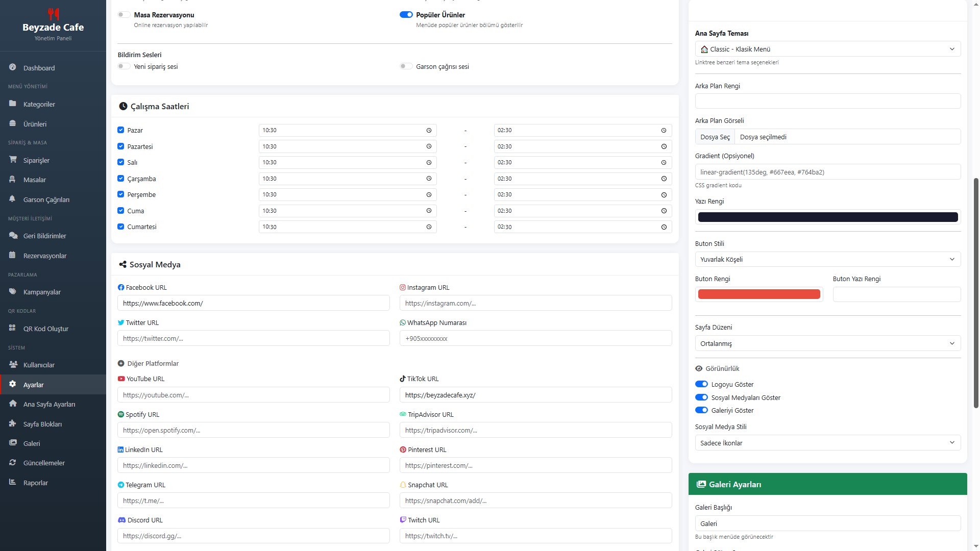Uncheck the Çarşamba working day checkbox
The height and width of the screenshot is (551, 980).
[x=121, y=179]
